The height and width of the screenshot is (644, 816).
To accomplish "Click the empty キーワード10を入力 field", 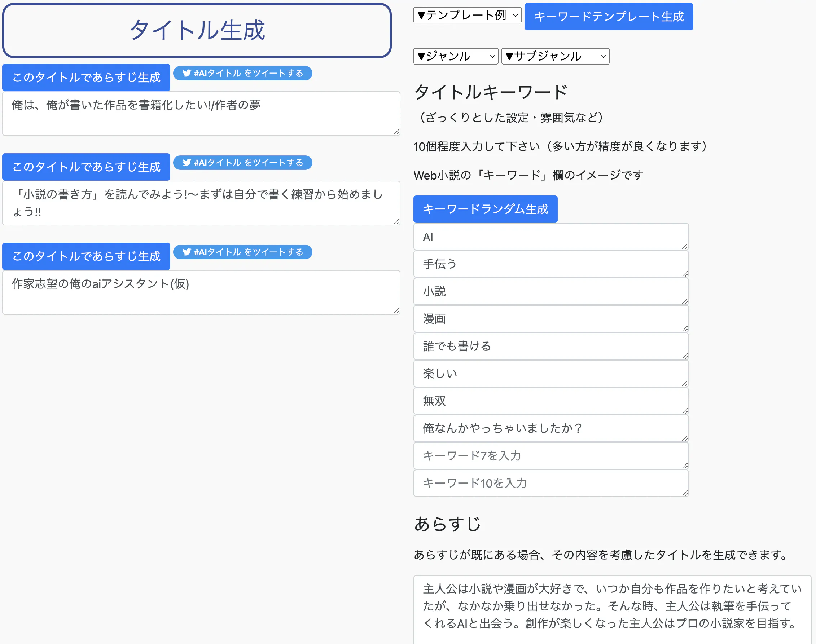I will pyautogui.click(x=550, y=483).
